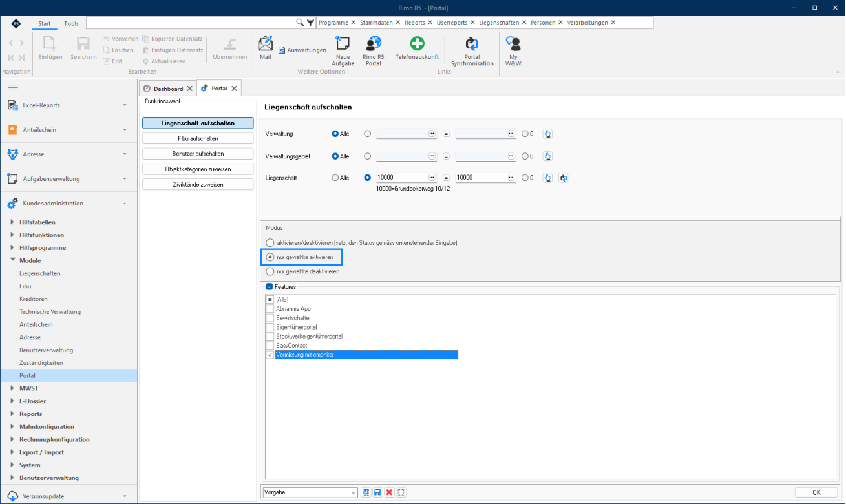Viewport: 846px width, 504px height.
Task: Open Auswertungen in the ribbon
Action: (x=302, y=50)
